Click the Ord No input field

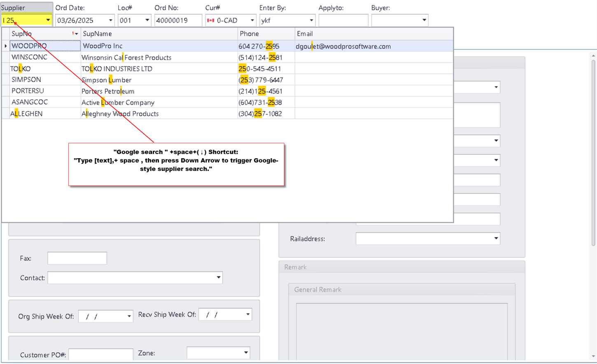[178, 20]
